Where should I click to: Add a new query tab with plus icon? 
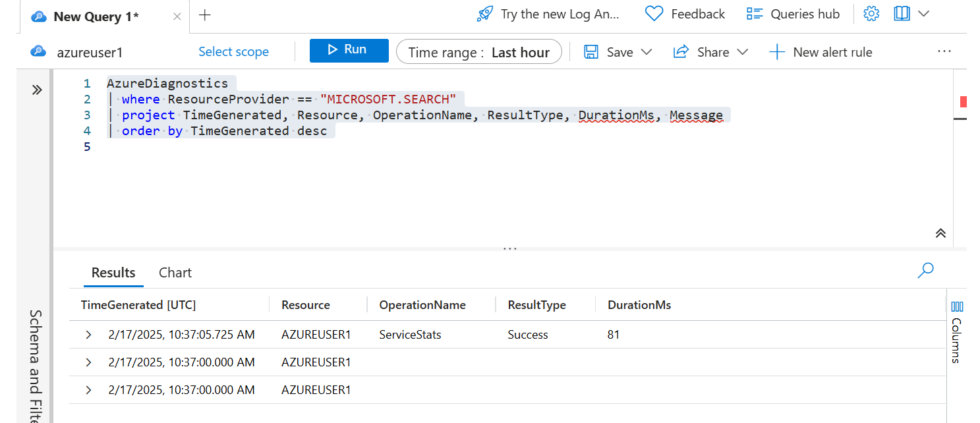tap(205, 15)
